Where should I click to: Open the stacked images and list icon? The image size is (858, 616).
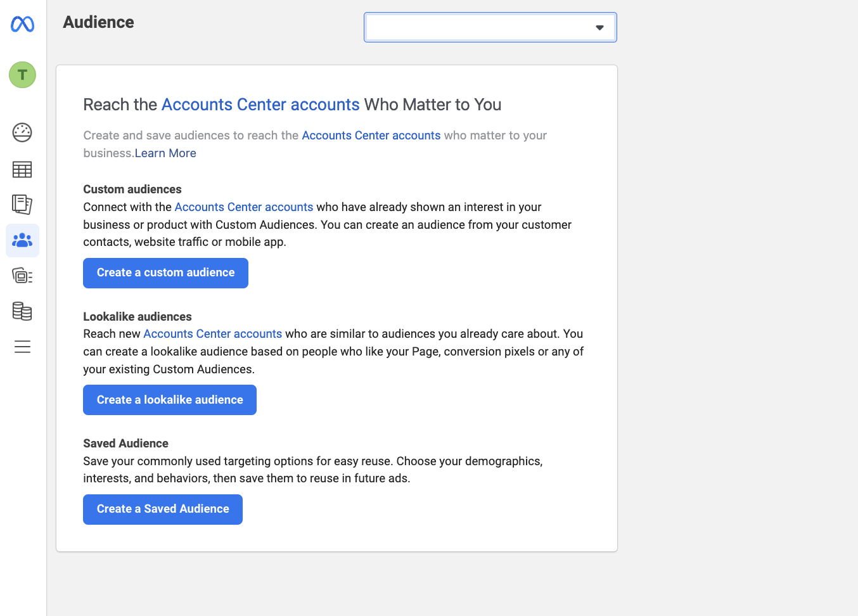pyautogui.click(x=22, y=276)
